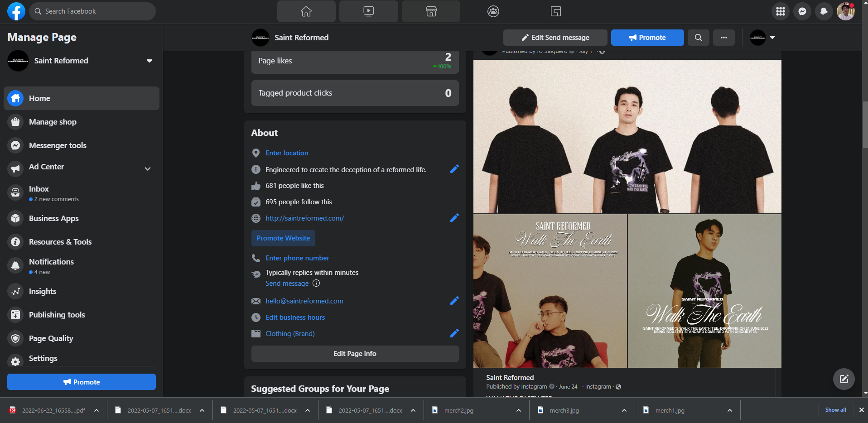This screenshot has height=423, width=868.
Task: Edit the page description pencil icon
Action: pyautogui.click(x=454, y=169)
